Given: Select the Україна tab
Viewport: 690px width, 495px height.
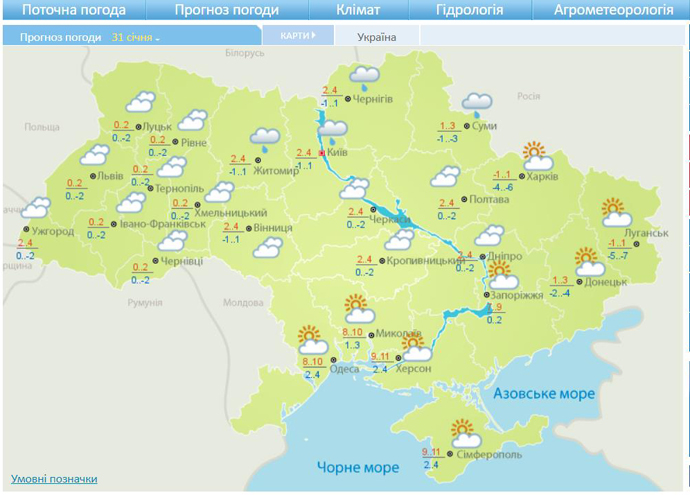Looking at the screenshot, I should click(x=376, y=37).
